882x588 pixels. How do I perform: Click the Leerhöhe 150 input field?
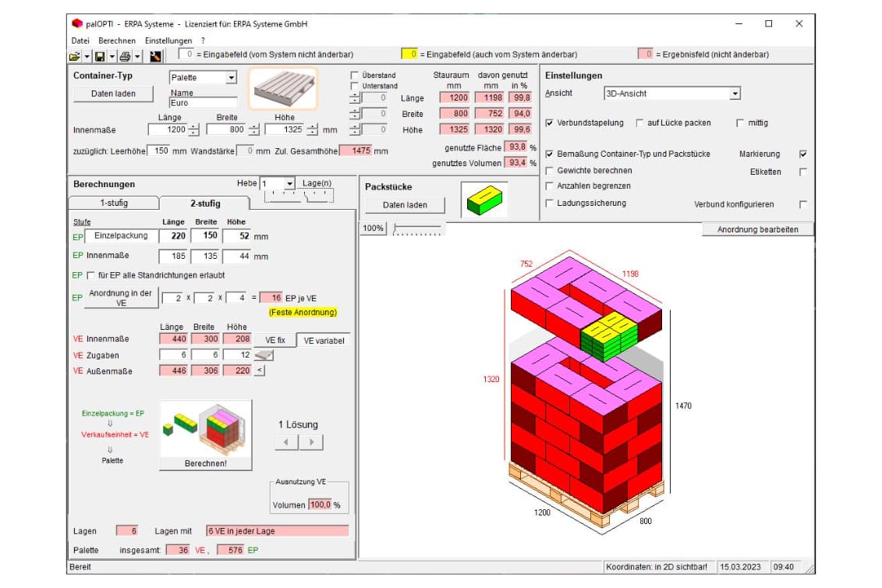[x=158, y=151]
